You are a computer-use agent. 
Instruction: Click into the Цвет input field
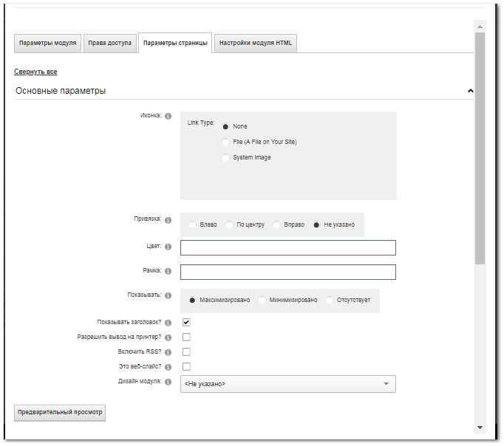pyautogui.click(x=288, y=247)
